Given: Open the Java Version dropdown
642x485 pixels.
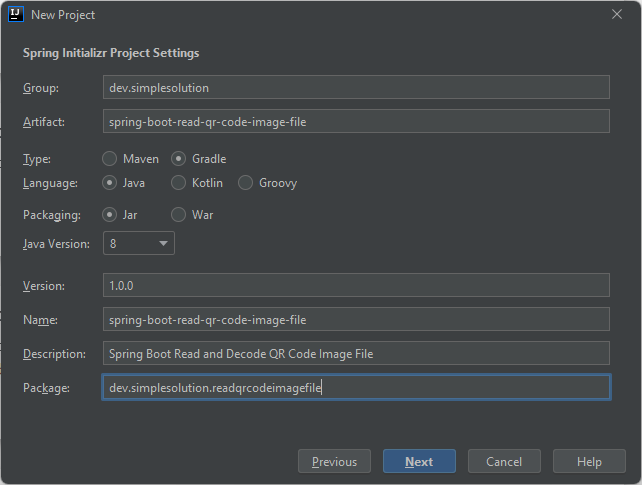Looking at the screenshot, I should point(138,243).
